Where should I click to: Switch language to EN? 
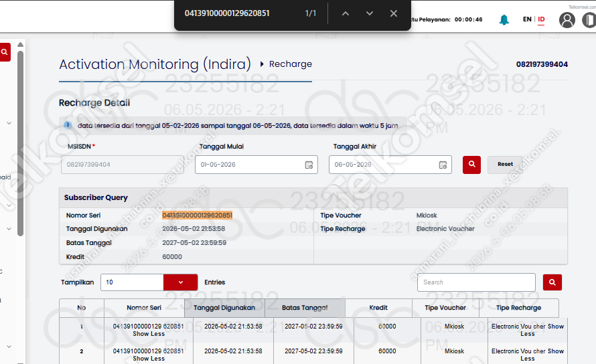(527, 19)
